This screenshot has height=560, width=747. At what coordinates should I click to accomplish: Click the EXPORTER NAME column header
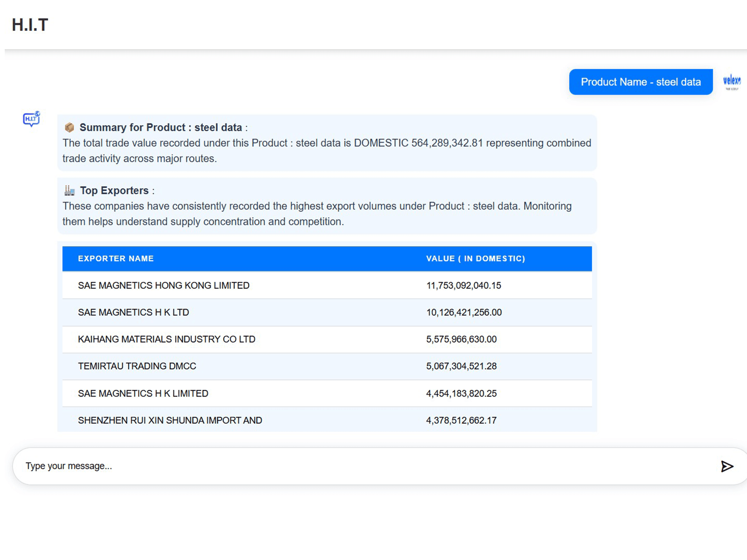click(x=116, y=258)
